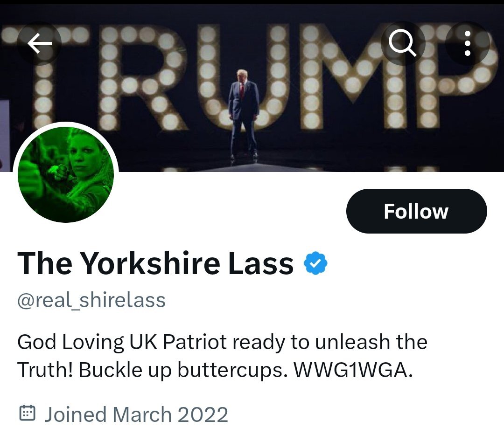Click Buckle up buttercups in the bio
This screenshot has height=441, width=504.
(183, 370)
